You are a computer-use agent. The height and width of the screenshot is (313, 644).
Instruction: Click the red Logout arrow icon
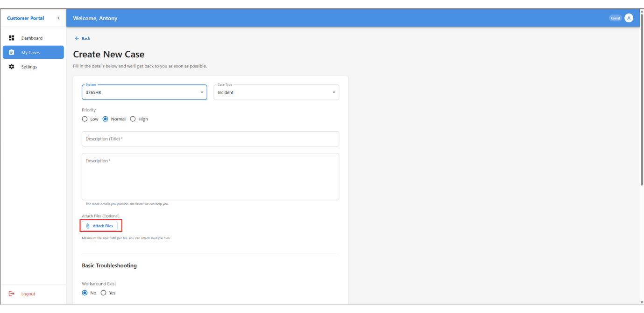[12, 294]
